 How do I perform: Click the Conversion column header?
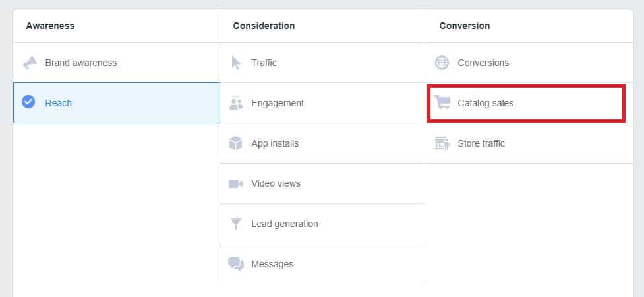[x=465, y=26]
